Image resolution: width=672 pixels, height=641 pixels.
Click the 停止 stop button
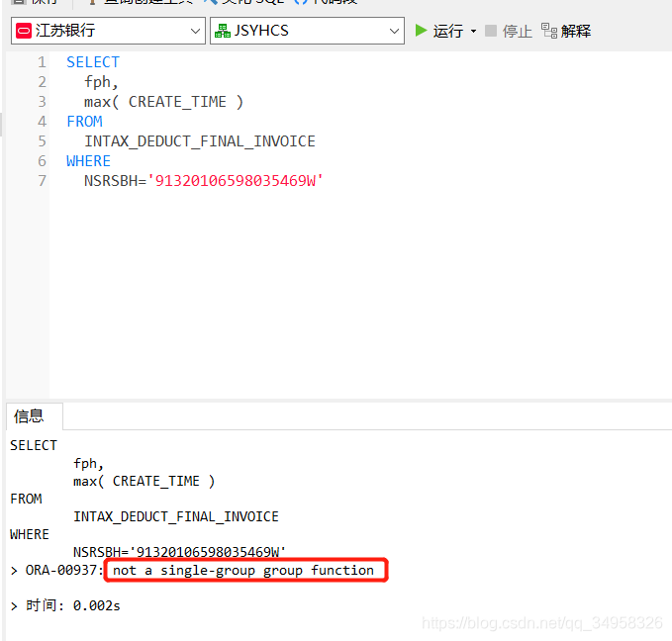(509, 31)
